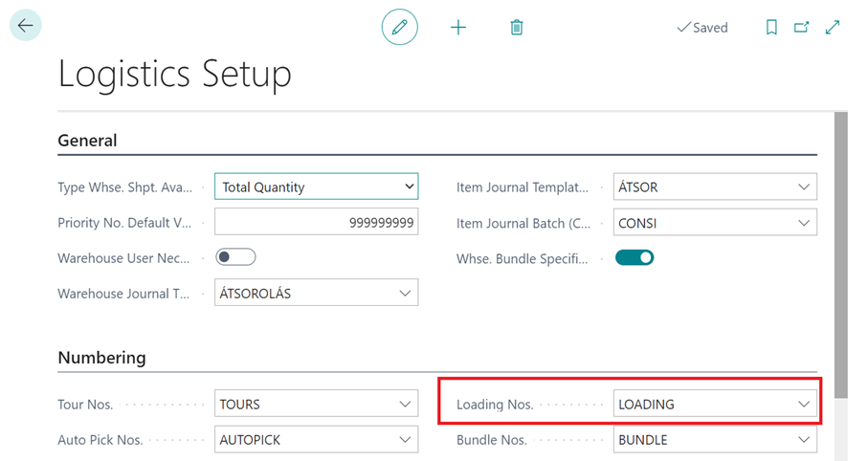
Task: Open page in new window icon
Action: (802, 28)
